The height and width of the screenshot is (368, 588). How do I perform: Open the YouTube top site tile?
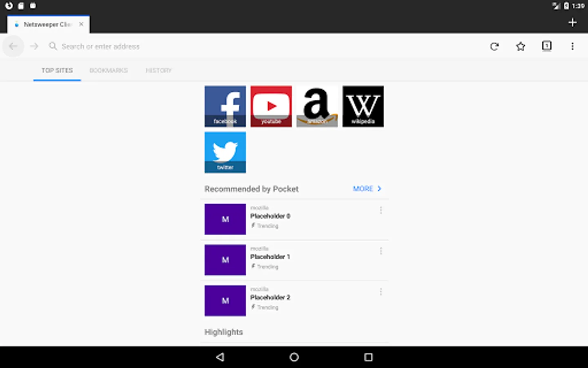tap(271, 106)
